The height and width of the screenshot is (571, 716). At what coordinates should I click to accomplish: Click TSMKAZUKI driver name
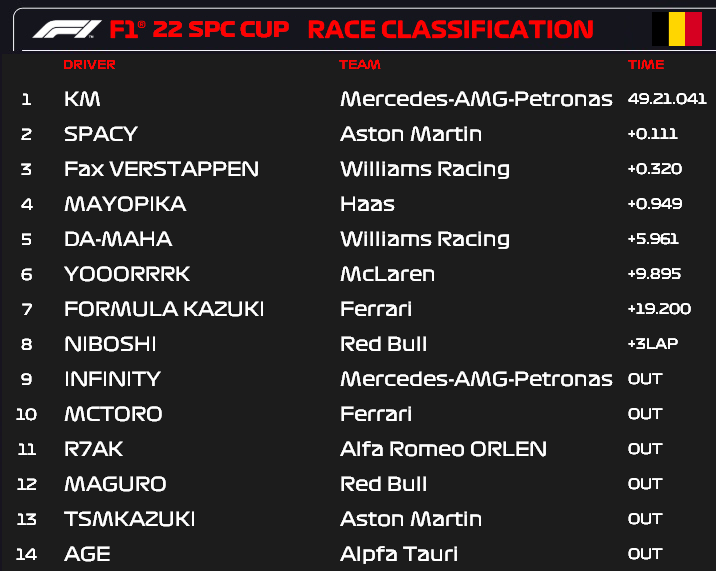[130, 519]
